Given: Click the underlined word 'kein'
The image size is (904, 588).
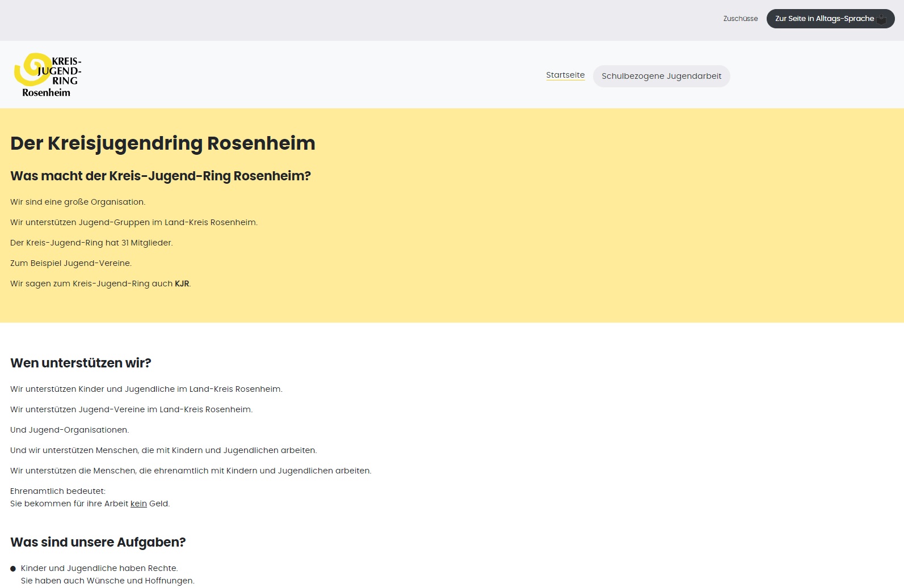Looking at the screenshot, I should [x=138, y=504].
